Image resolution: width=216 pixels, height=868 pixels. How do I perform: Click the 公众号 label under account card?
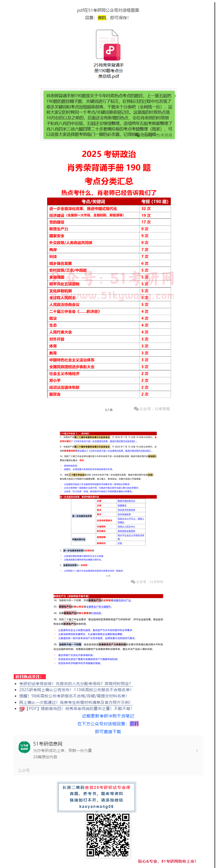click(23, 770)
